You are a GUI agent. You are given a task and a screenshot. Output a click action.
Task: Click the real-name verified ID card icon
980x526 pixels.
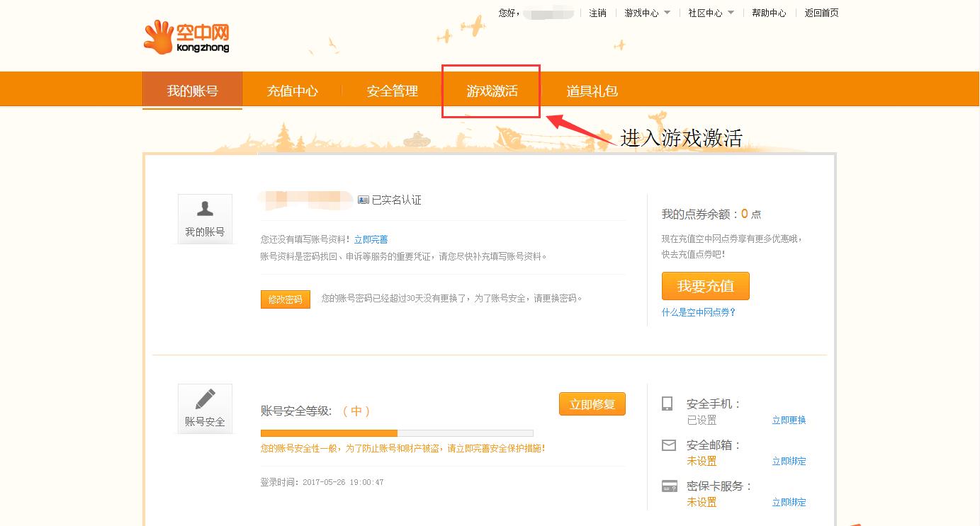tap(364, 200)
